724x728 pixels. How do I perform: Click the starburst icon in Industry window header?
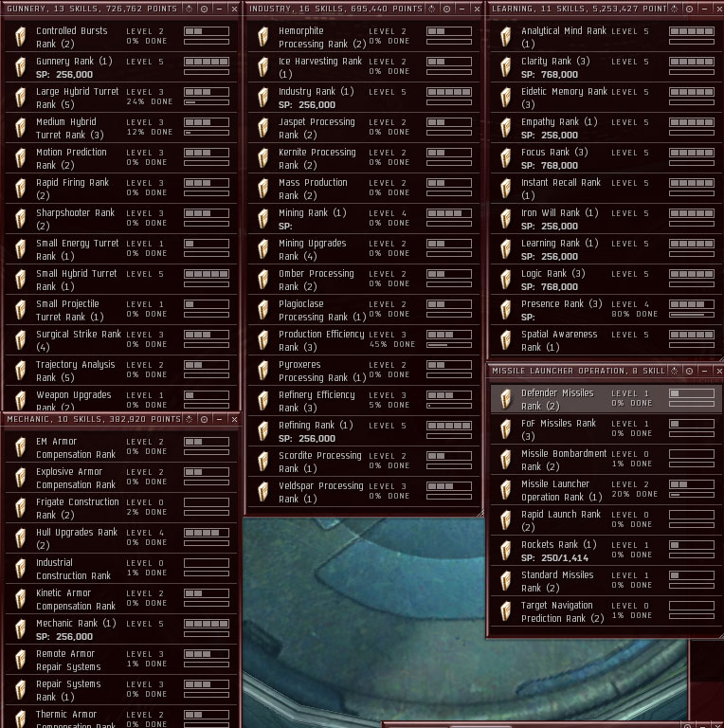[x=431, y=9]
